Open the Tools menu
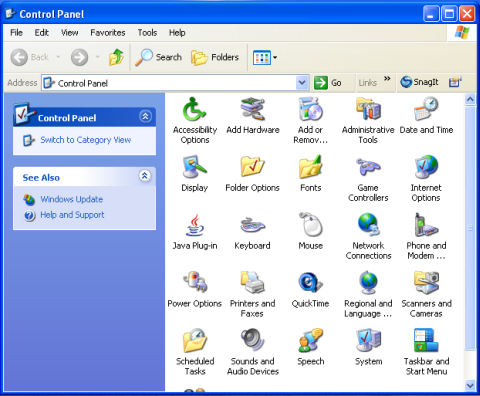The image size is (480, 396). [147, 33]
